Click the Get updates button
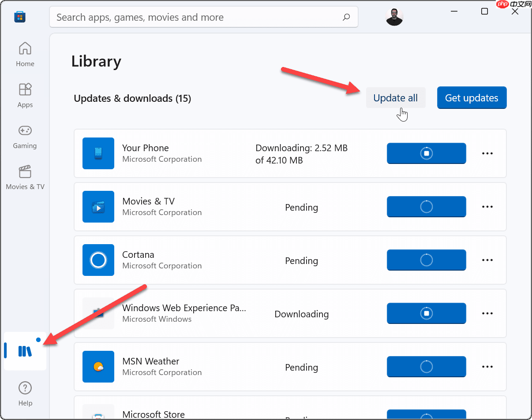Image resolution: width=532 pixels, height=420 pixels. [472, 98]
